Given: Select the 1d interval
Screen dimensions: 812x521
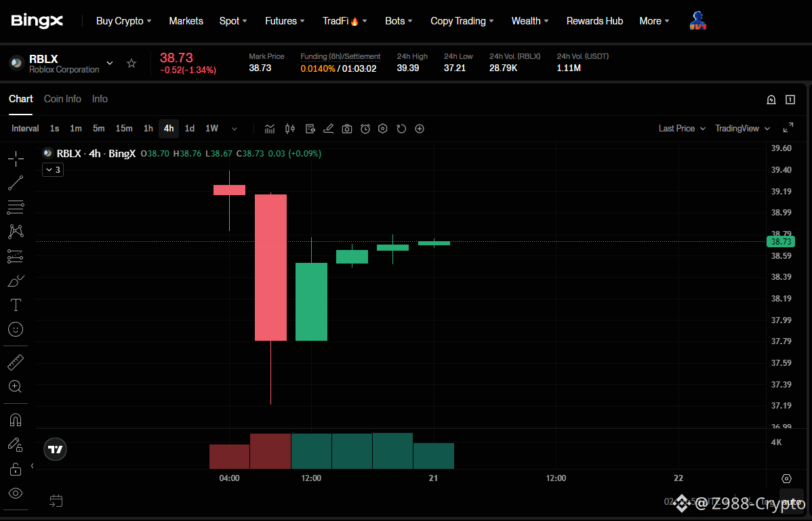Looking at the screenshot, I should [190, 128].
